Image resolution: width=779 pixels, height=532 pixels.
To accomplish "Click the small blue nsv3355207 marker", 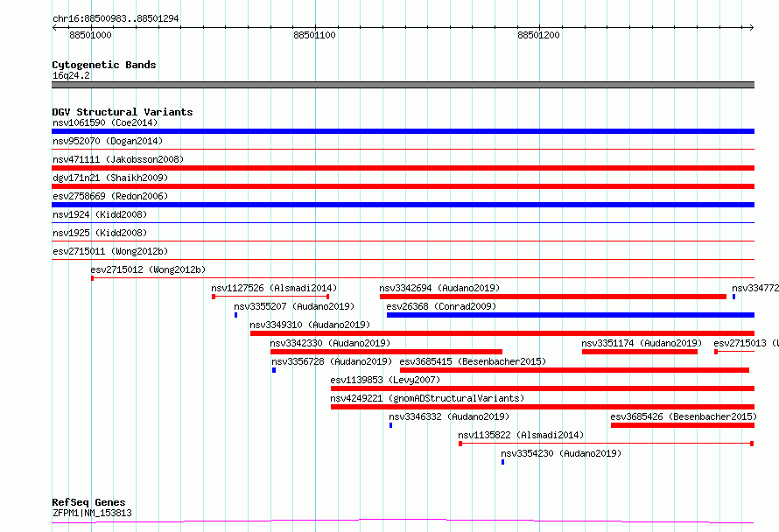I will click(x=235, y=315).
